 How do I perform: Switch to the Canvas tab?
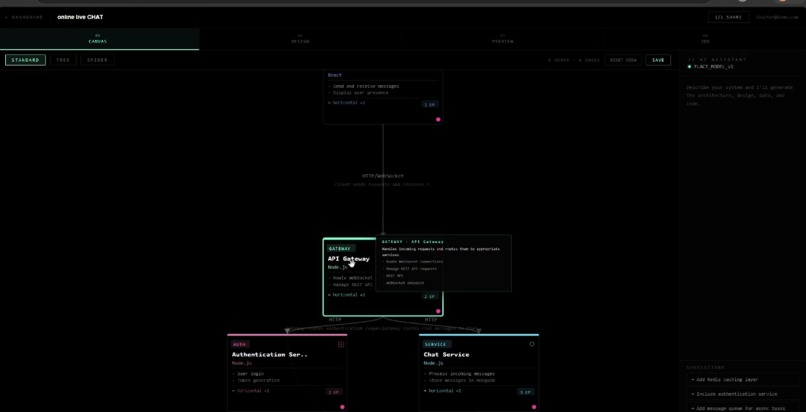pos(99,39)
